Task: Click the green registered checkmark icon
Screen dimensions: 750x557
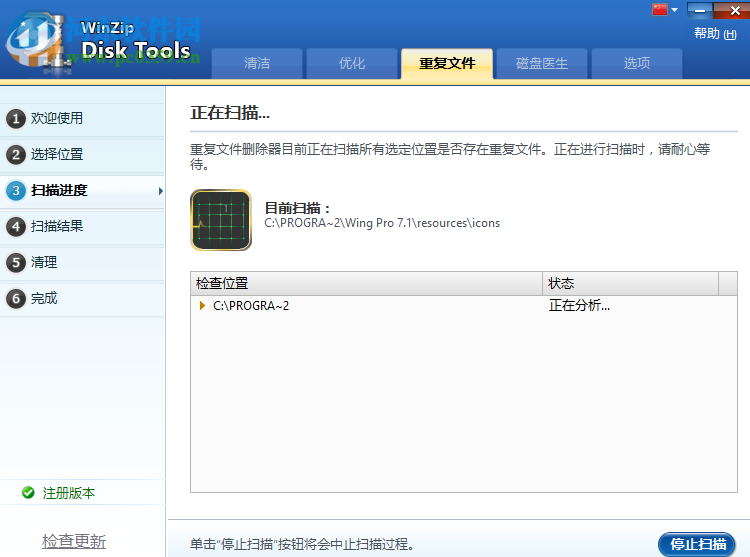Action: click(28, 492)
